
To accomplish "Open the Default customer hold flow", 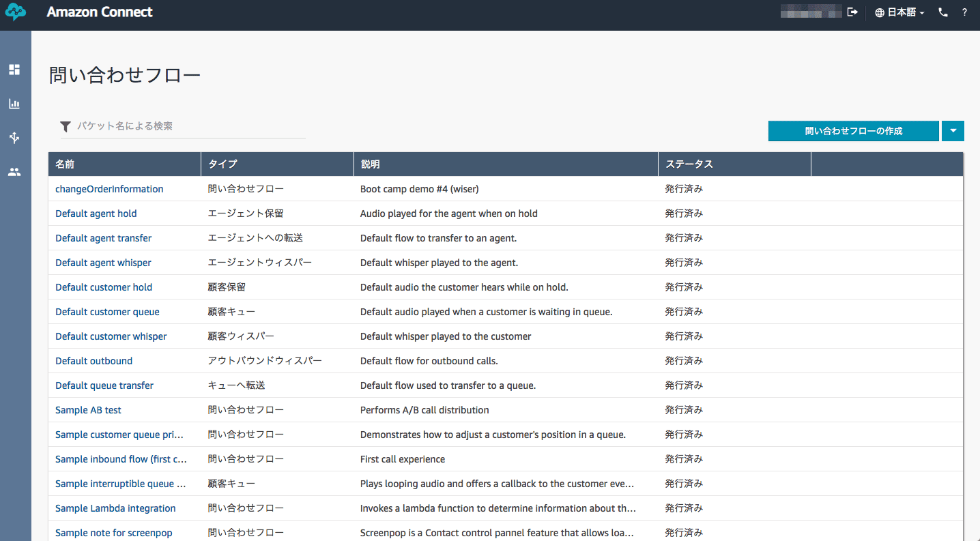I will [x=104, y=287].
